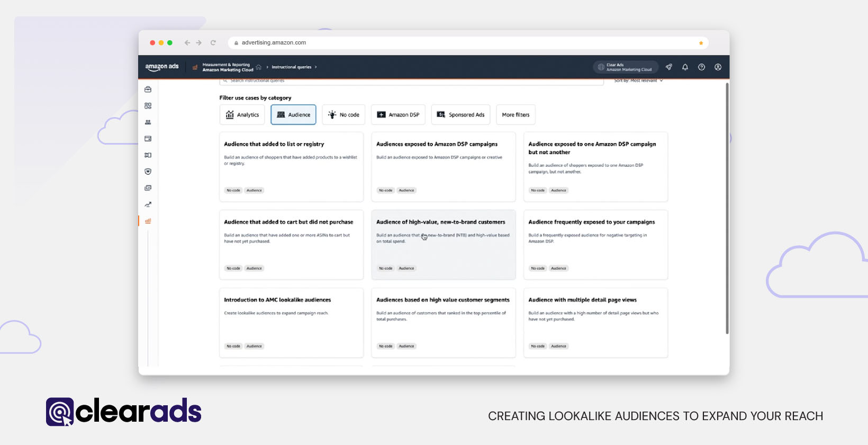Open the shield icon in the left sidebar
868x445 pixels.
tap(148, 172)
